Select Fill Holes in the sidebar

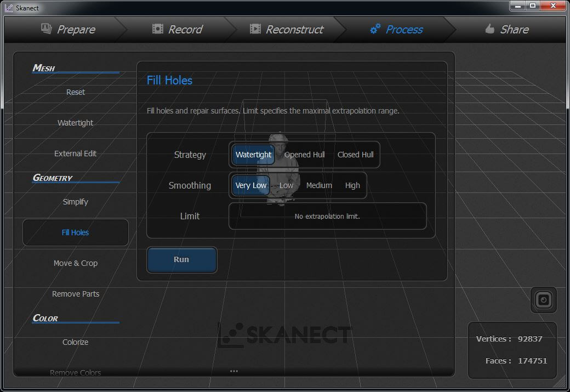(75, 232)
